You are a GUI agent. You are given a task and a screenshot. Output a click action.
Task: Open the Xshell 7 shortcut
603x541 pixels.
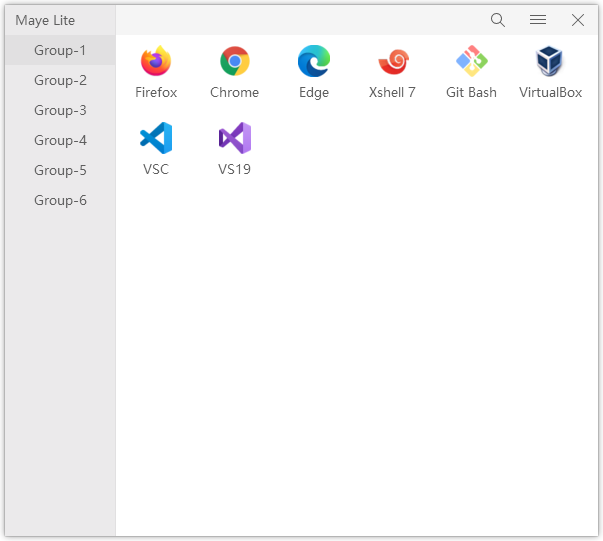tap(392, 62)
